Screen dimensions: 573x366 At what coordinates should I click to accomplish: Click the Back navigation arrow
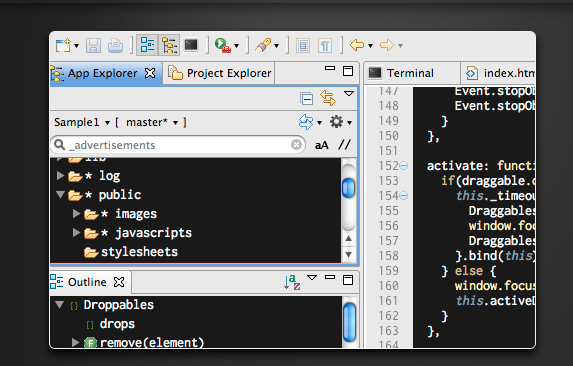(357, 45)
